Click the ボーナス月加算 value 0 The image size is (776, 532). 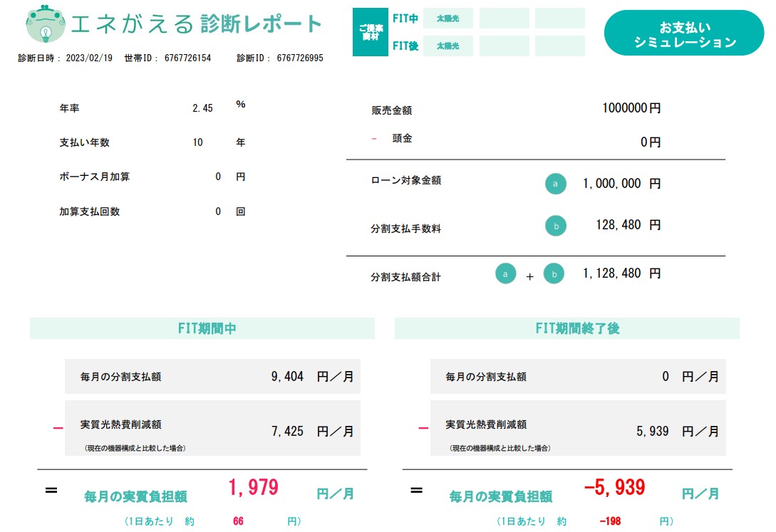pyautogui.click(x=218, y=177)
